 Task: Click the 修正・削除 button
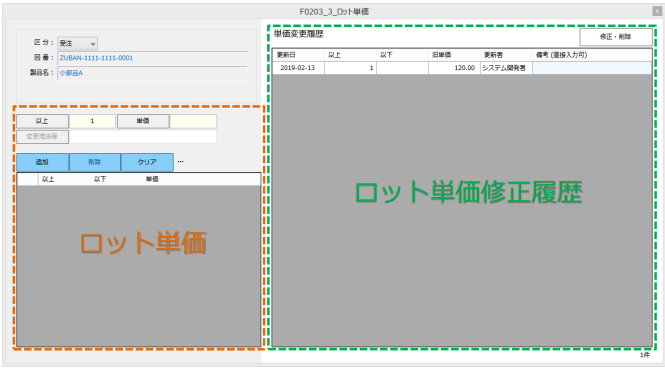pos(615,37)
